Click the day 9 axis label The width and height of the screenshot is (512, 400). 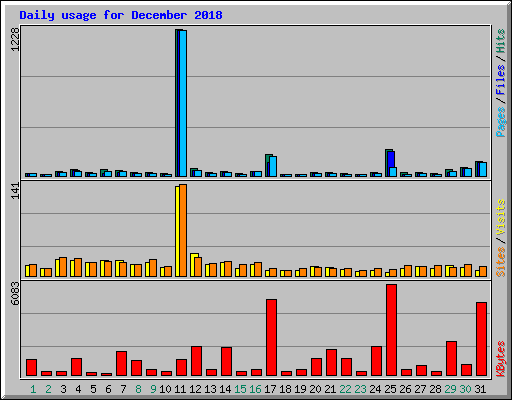click(153, 389)
